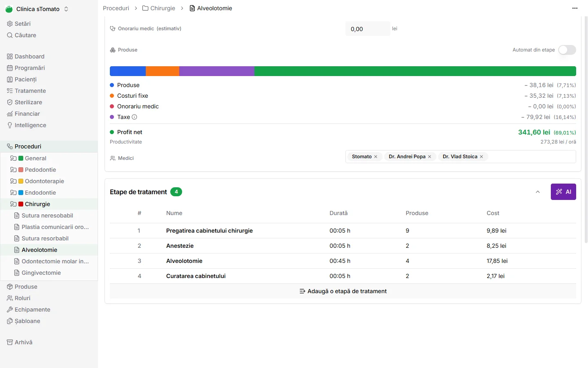The height and width of the screenshot is (368, 588).
Task: Collapse the Etape de tratament section
Action: point(538,192)
